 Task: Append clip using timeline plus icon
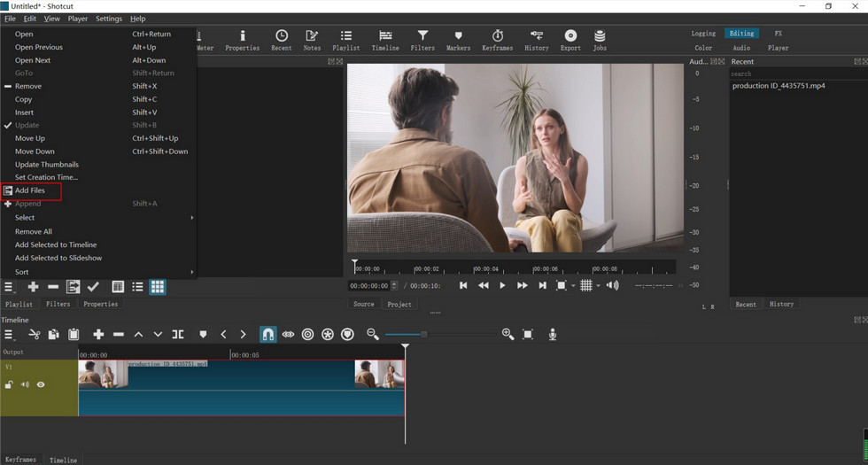[98, 335]
